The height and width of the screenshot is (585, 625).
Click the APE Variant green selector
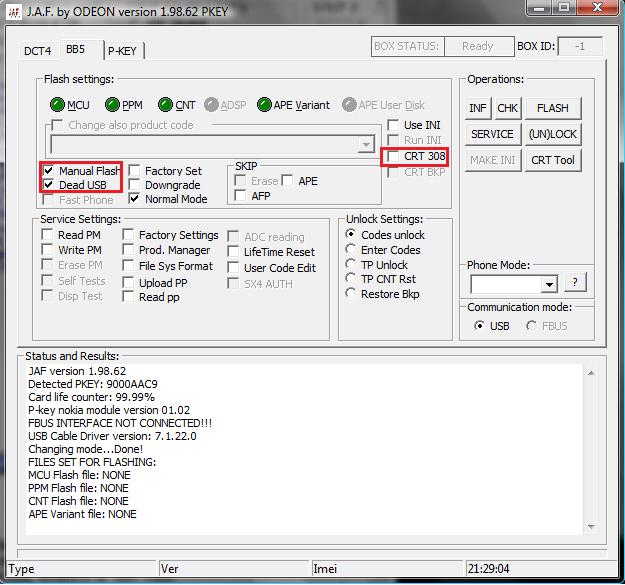(264, 105)
